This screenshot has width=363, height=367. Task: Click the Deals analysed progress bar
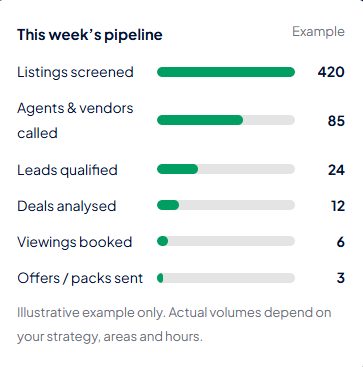coord(226,205)
